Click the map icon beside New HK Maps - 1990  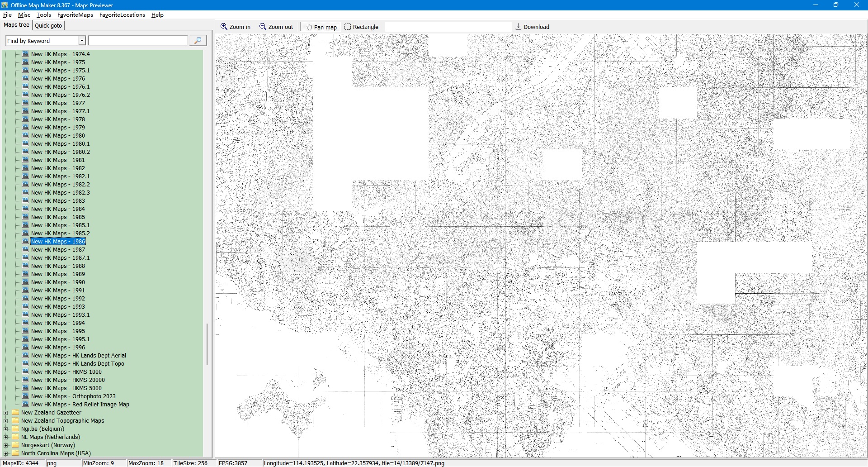pyautogui.click(x=25, y=282)
